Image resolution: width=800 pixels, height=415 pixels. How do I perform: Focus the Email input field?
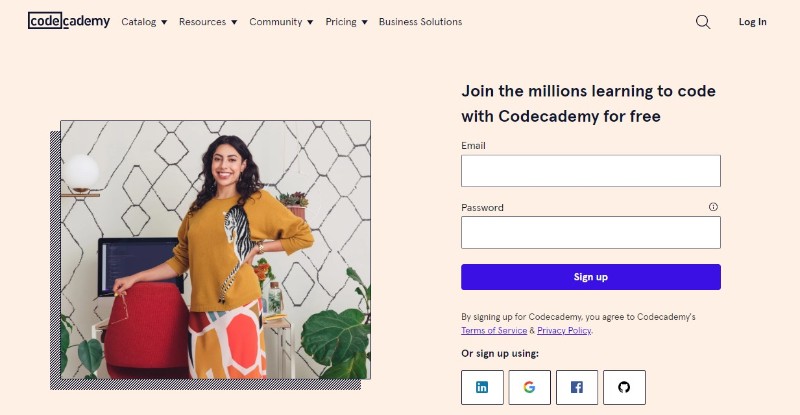click(x=591, y=171)
